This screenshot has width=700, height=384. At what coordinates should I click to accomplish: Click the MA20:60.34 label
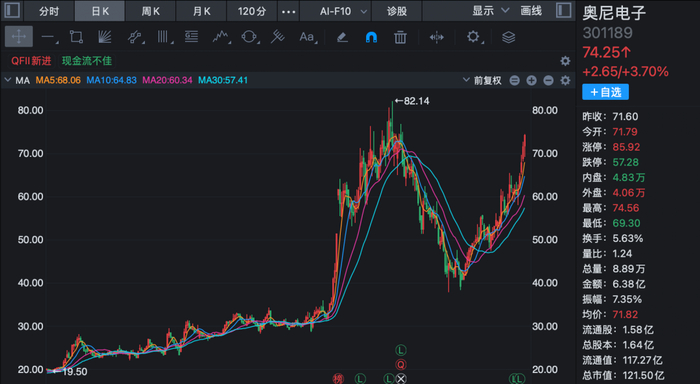point(167,80)
